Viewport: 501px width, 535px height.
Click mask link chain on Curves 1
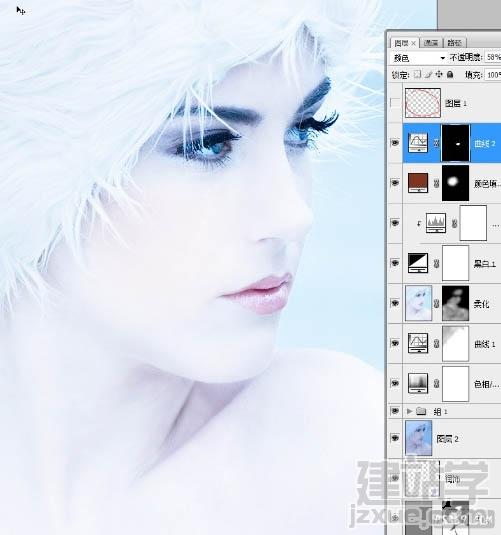click(x=436, y=344)
